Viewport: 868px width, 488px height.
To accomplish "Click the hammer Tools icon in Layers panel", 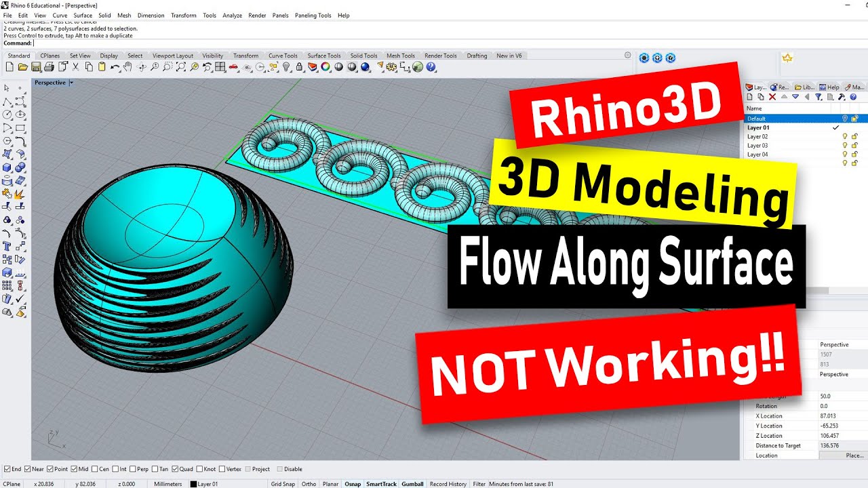I will [842, 97].
